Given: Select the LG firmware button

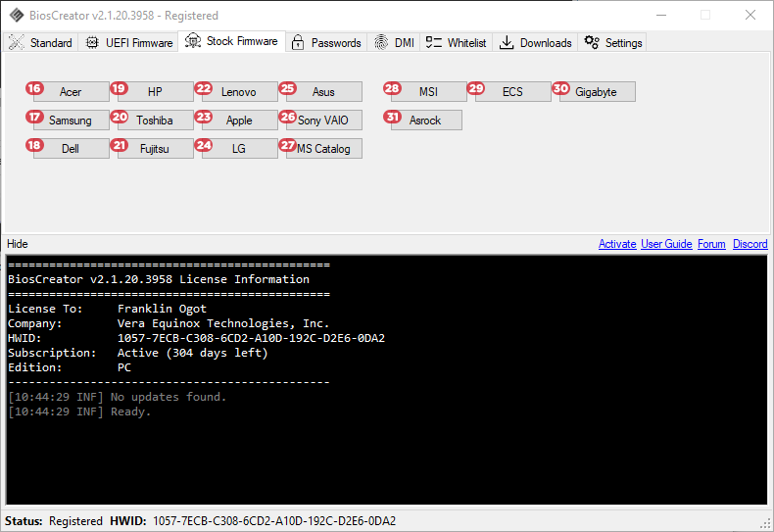Looking at the screenshot, I should click(239, 149).
